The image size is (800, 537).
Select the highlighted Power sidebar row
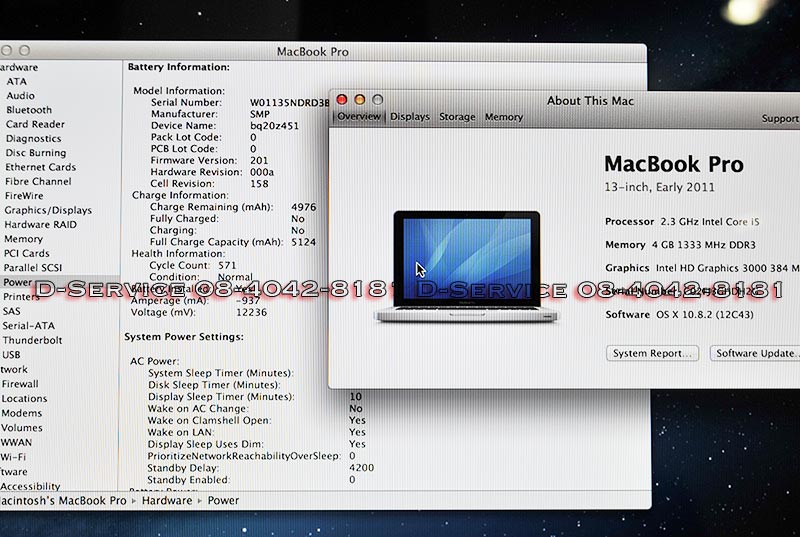click(x=60, y=282)
